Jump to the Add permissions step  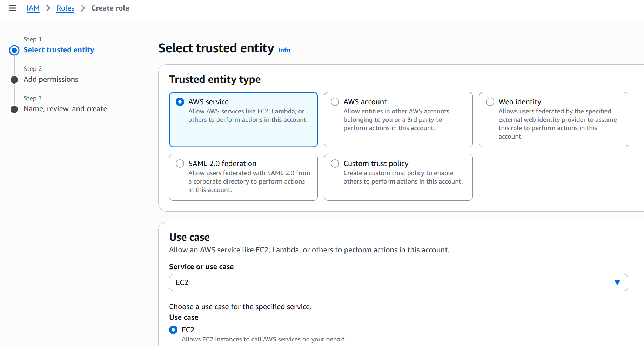click(51, 79)
